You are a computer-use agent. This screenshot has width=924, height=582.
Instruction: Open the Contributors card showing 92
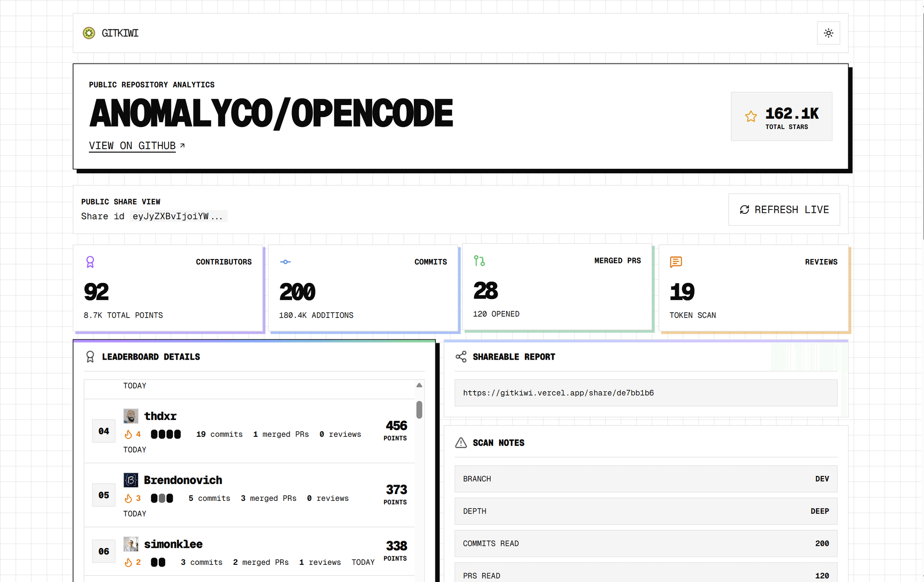[x=168, y=288]
